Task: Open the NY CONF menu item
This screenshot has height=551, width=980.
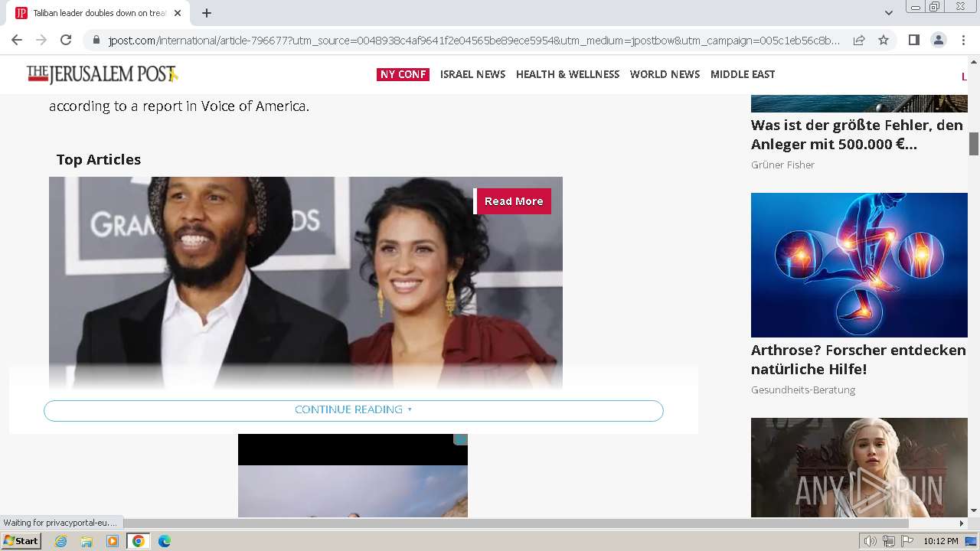Action: (403, 74)
